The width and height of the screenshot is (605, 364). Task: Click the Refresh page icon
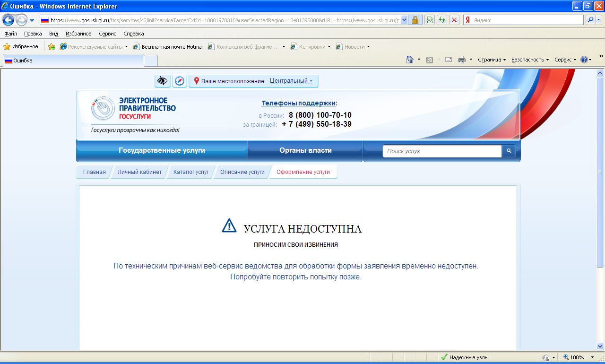click(x=442, y=20)
